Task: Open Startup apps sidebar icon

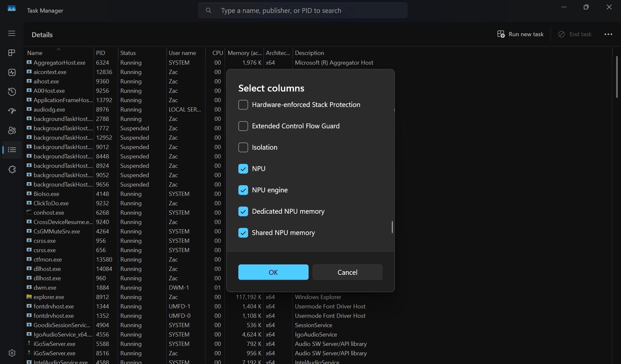Action: (x=12, y=111)
